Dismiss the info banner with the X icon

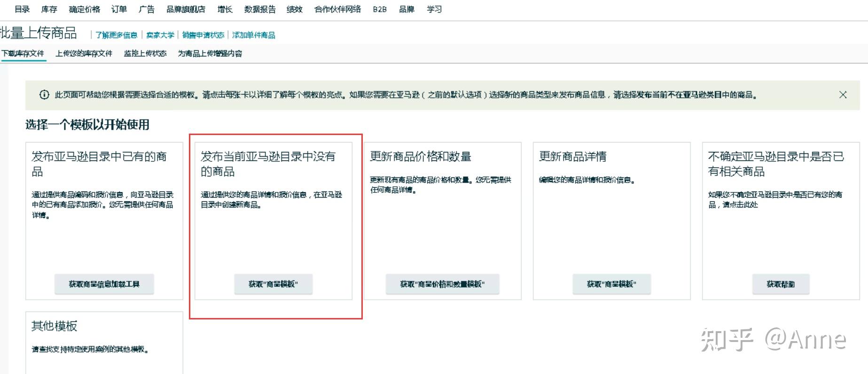click(x=843, y=95)
